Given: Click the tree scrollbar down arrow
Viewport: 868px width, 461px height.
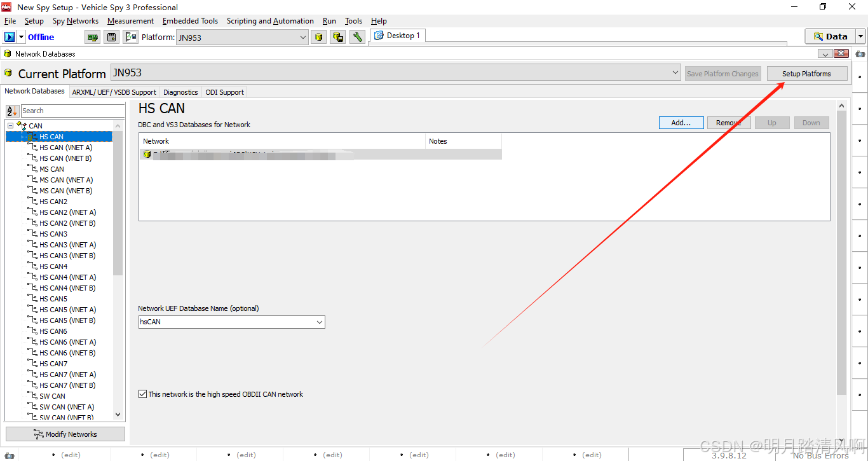Looking at the screenshot, I should point(118,415).
